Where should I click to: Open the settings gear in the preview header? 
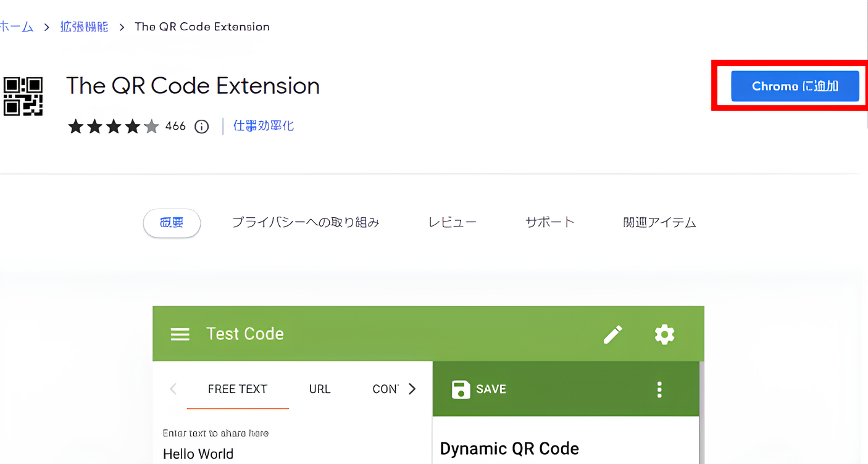point(664,334)
